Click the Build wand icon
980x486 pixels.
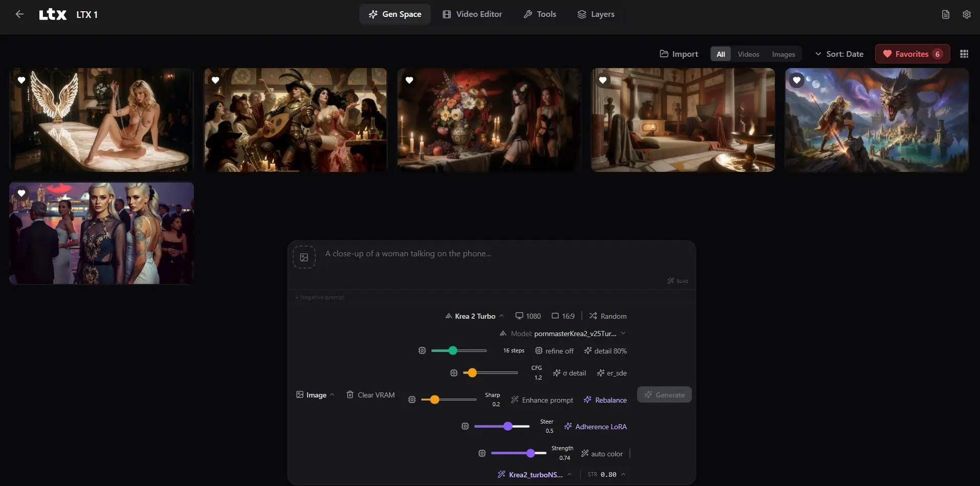[x=678, y=281]
